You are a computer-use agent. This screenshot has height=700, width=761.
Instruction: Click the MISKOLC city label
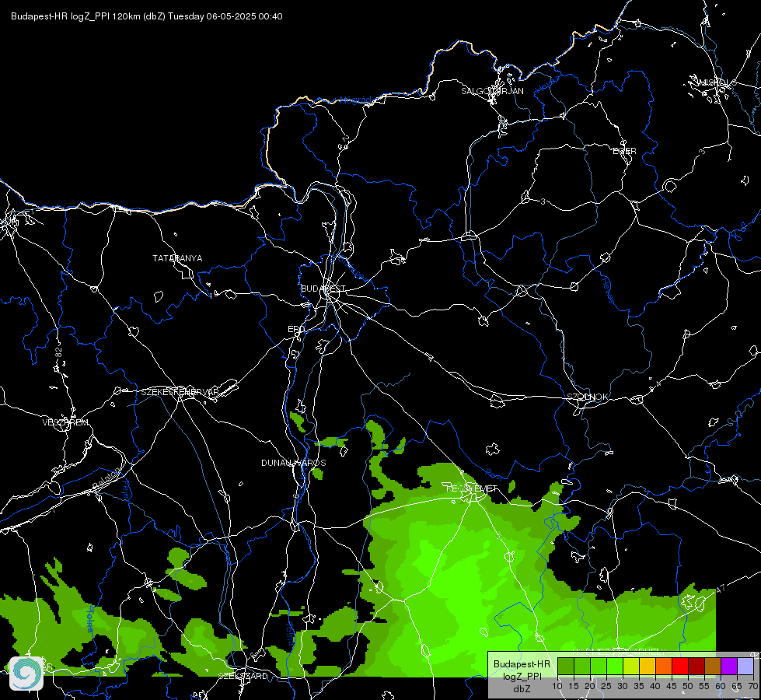click(715, 82)
